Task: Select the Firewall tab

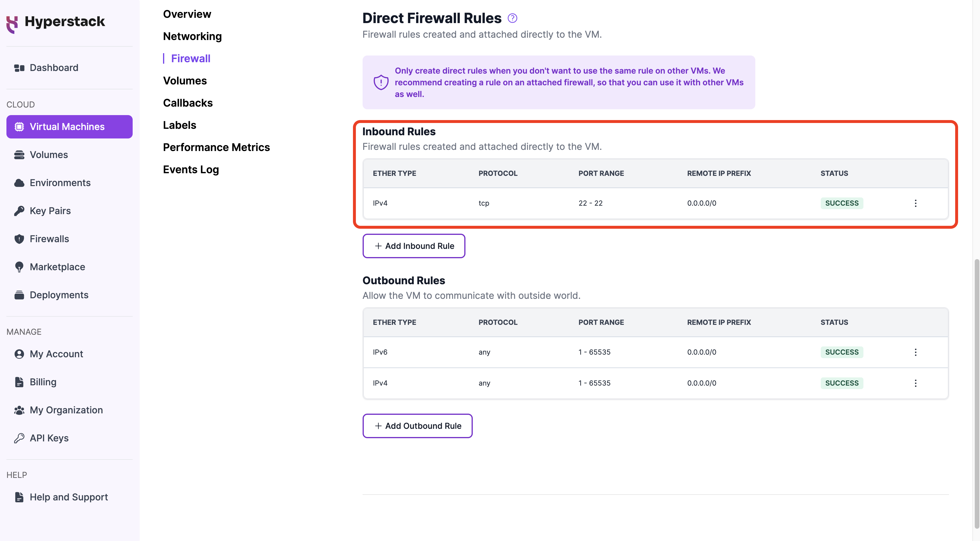Action: [191, 59]
